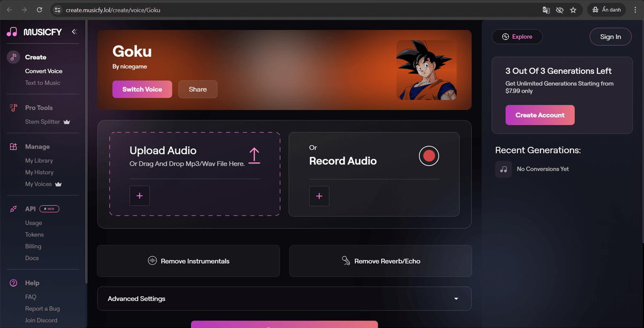Open My Library in sidebar

click(x=39, y=161)
